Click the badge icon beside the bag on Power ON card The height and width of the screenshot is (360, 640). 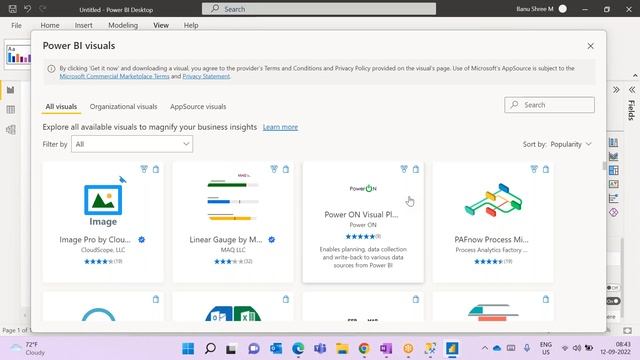tap(404, 169)
